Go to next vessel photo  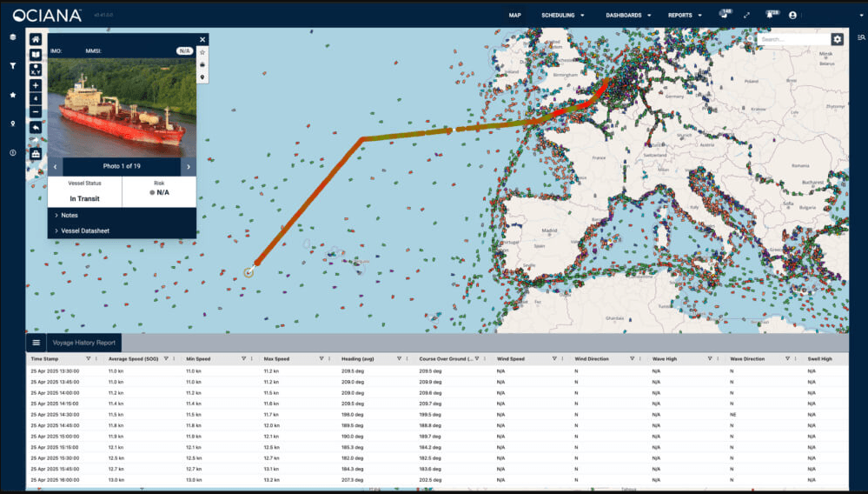point(189,166)
